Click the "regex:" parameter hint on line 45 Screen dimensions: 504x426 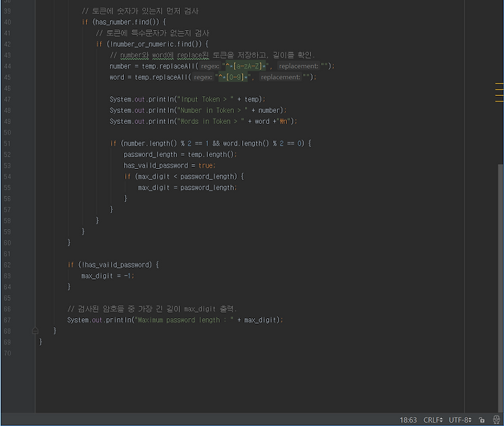click(x=203, y=77)
